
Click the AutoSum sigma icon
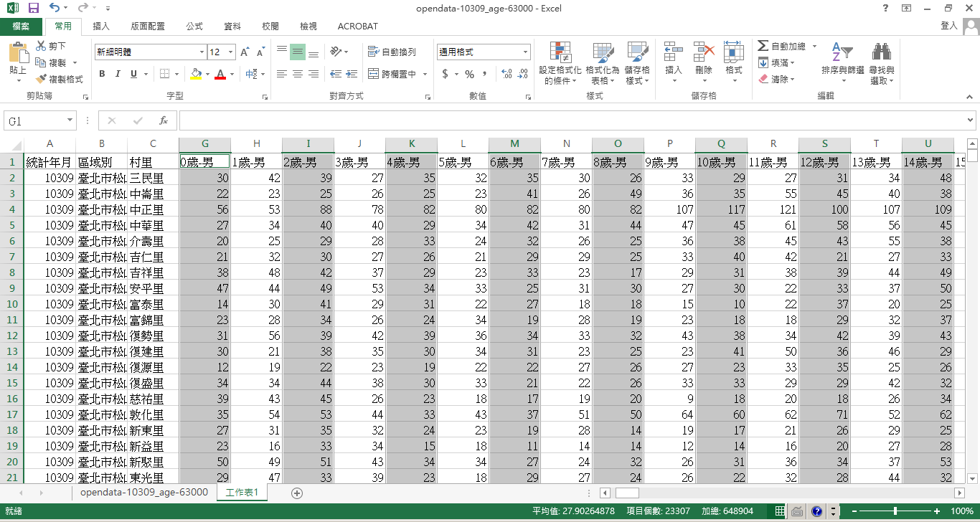point(763,46)
